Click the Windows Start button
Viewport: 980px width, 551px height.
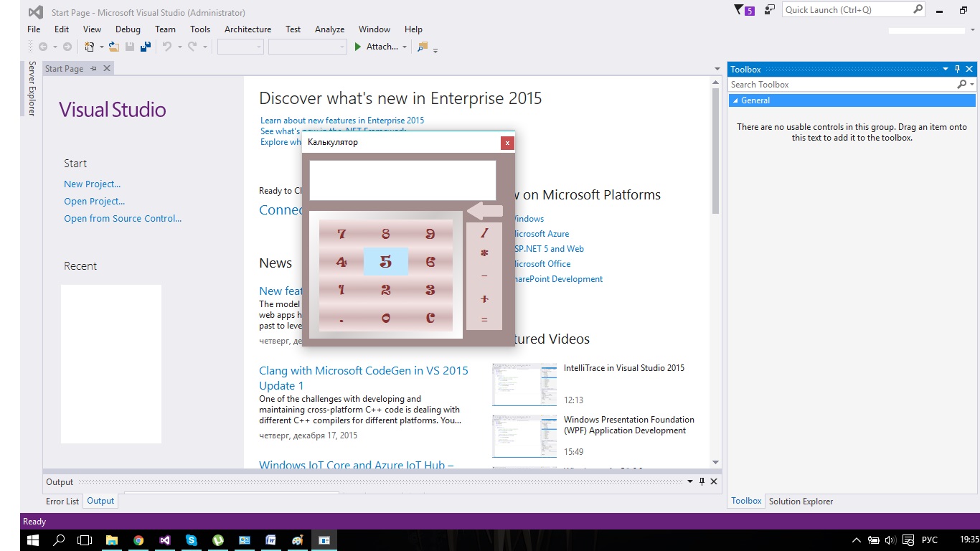(33, 540)
